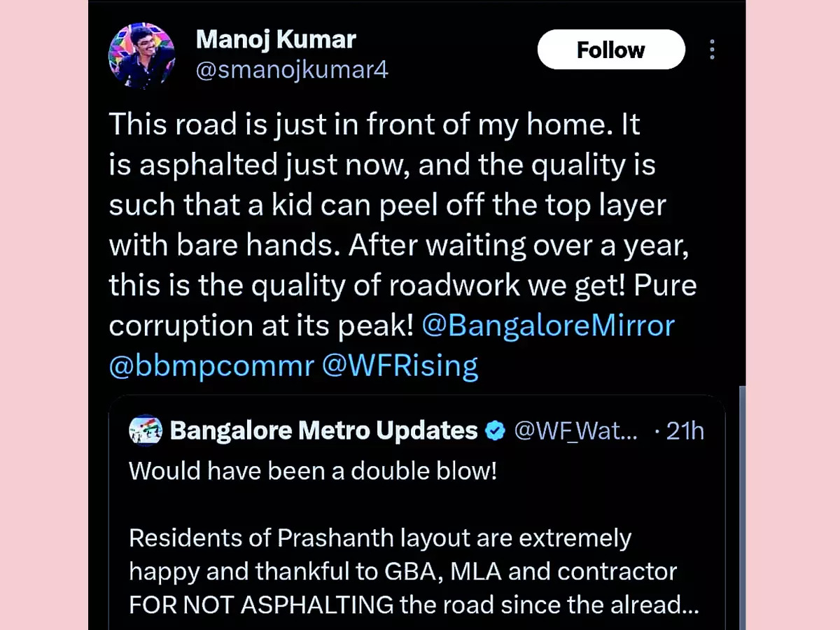Open Manoj Kumar's profile avatar
This screenshot has height=630, width=840.
point(141,56)
